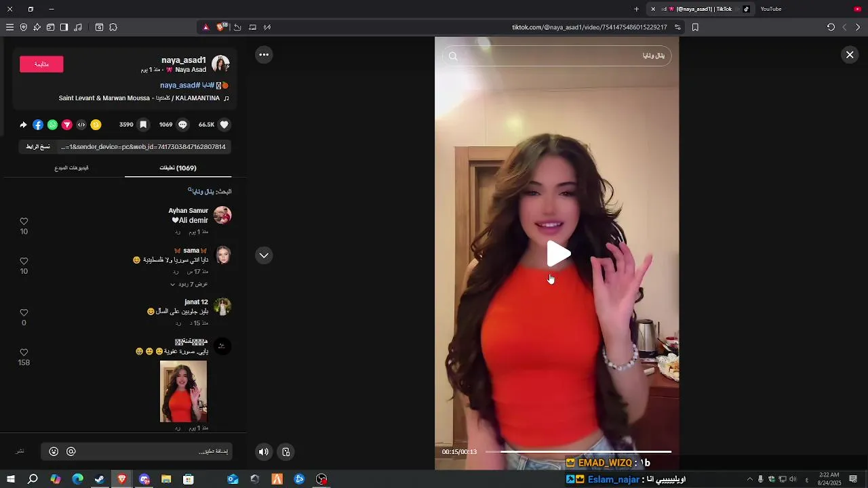
Task: Switch to the comments (1069) tab
Action: point(178,168)
